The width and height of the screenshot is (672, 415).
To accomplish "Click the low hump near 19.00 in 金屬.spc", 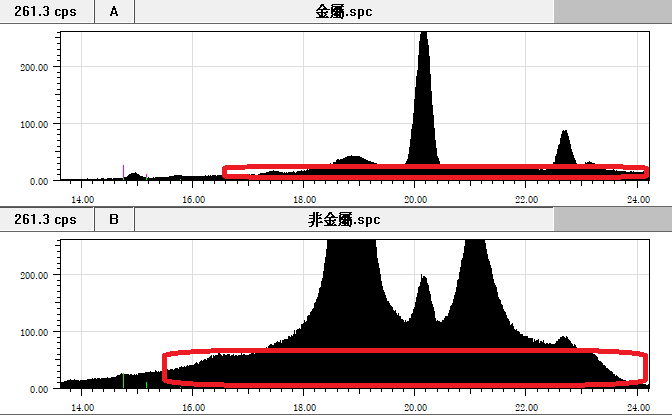I will [x=353, y=160].
